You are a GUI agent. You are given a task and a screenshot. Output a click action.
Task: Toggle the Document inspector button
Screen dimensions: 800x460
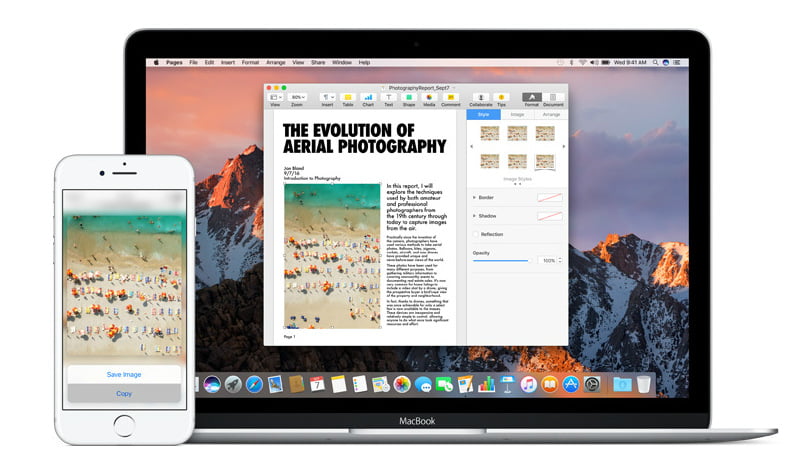tap(553, 98)
